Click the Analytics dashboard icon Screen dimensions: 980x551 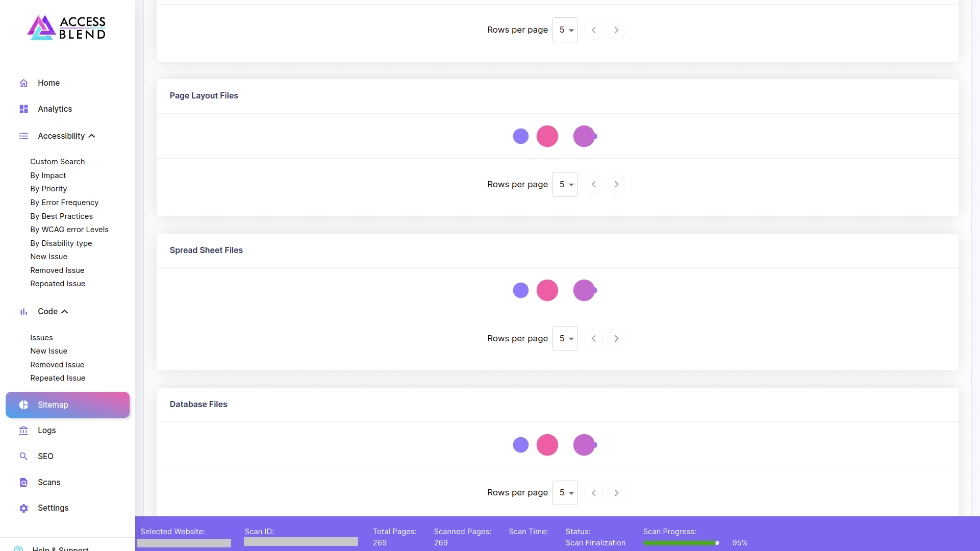(x=23, y=109)
